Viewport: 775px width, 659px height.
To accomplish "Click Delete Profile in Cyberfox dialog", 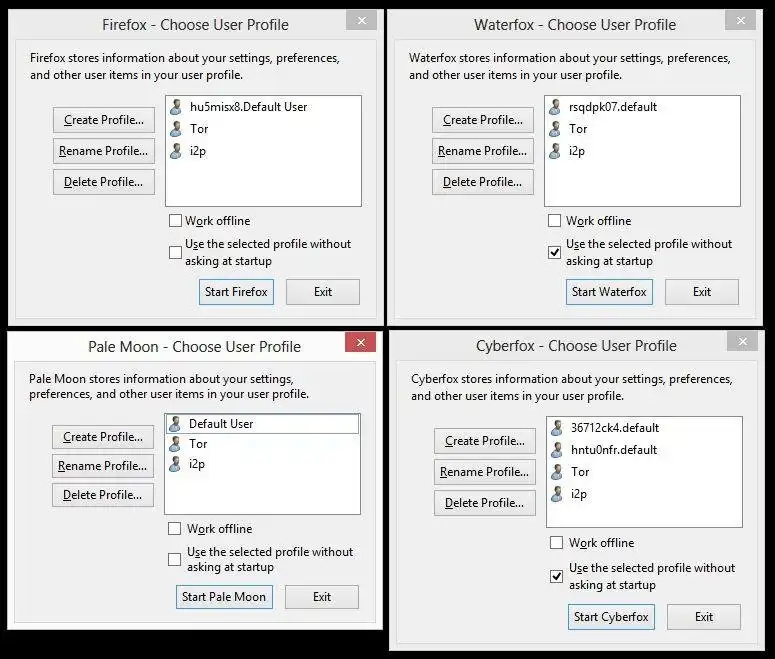I will coord(485,503).
